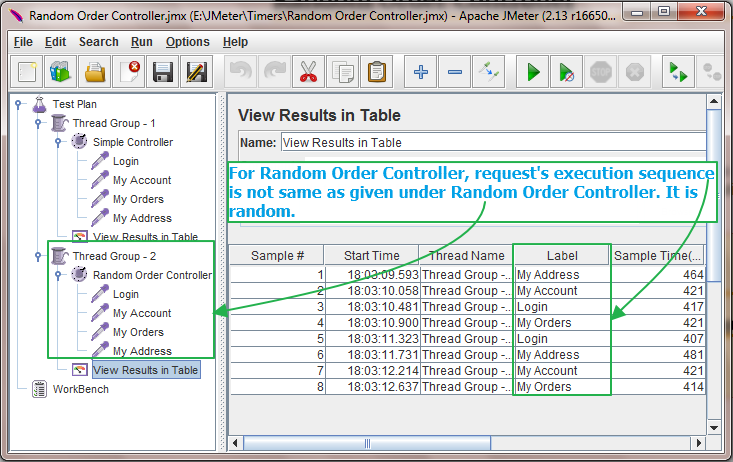Select the Random Order Controller tree item
Screen dimensions: 733x462
(152, 275)
